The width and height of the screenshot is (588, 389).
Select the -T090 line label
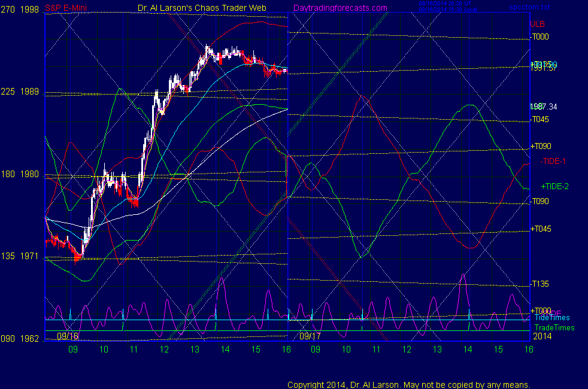coord(540,202)
